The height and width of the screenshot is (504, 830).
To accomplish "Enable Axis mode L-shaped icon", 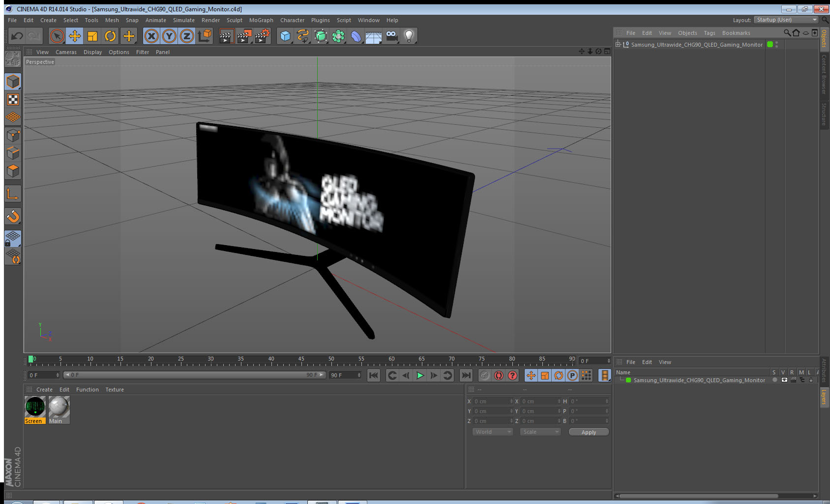I will (13, 194).
